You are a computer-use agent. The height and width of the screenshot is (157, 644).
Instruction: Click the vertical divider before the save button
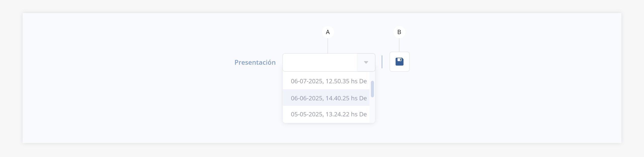382,62
